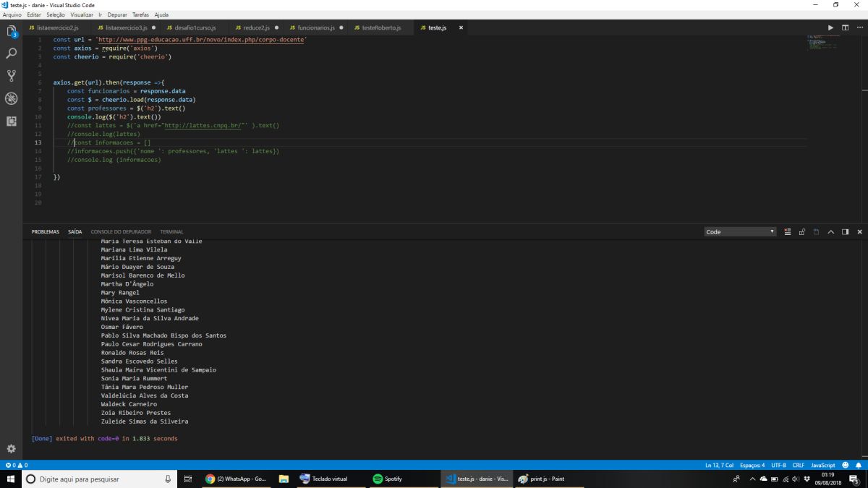Maximize the panel with the up chevron
Viewport: 868px width, 488px height.
coord(831,232)
